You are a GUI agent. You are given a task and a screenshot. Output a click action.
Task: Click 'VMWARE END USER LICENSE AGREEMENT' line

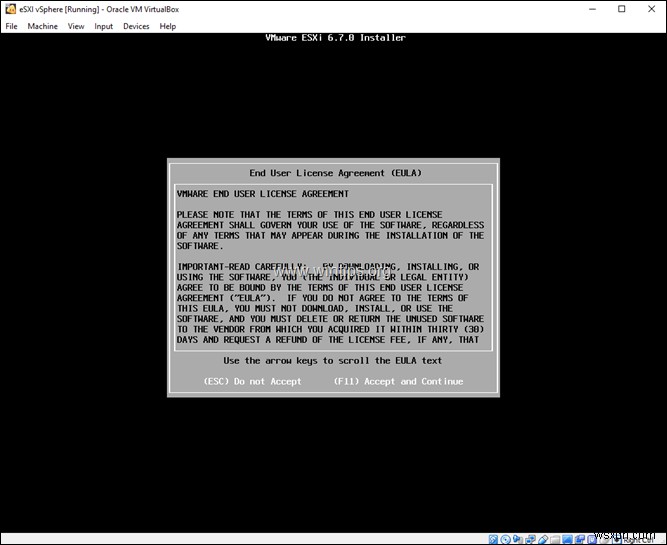(262, 194)
